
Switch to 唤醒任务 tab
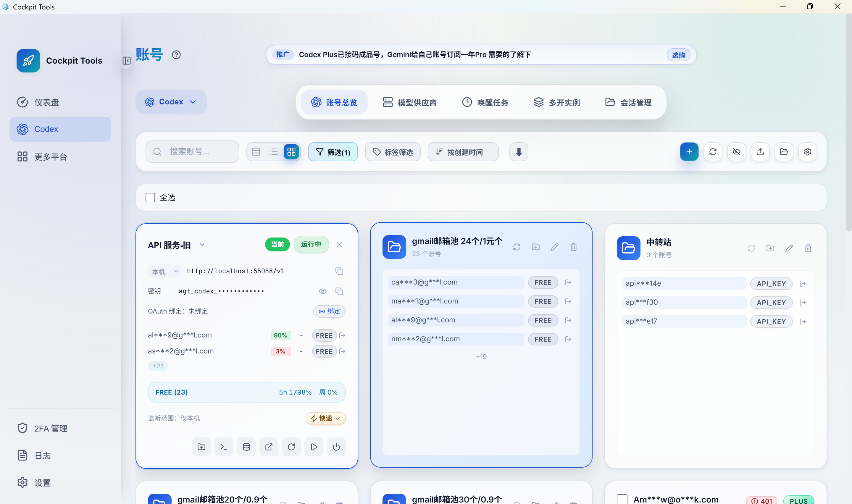pyautogui.click(x=485, y=102)
